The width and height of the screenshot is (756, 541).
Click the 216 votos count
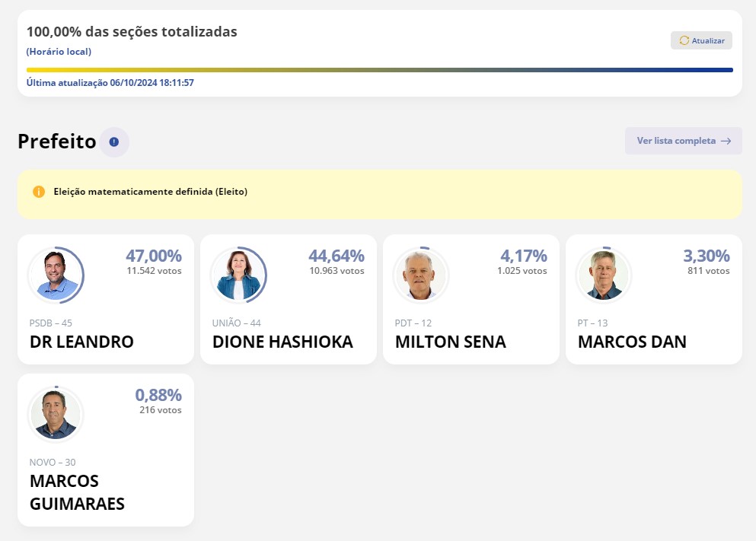click(161, 410)
